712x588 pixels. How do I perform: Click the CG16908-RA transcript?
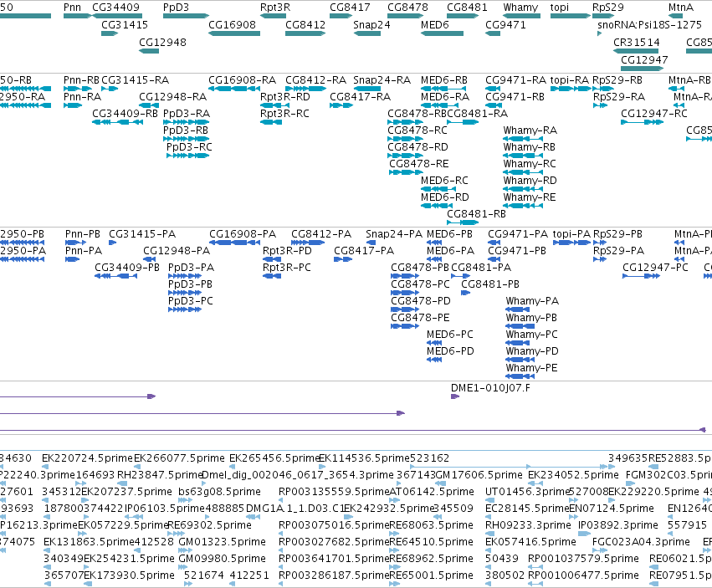tap(234, 89)
